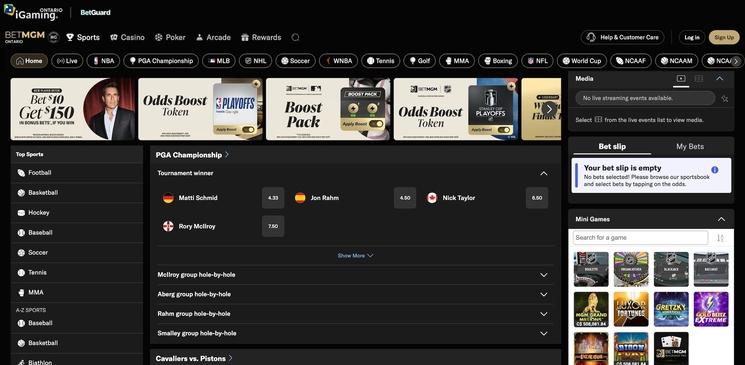Click the Sign Up button
This screenshot has width=745, height=365.
click(x=724, y=37)
